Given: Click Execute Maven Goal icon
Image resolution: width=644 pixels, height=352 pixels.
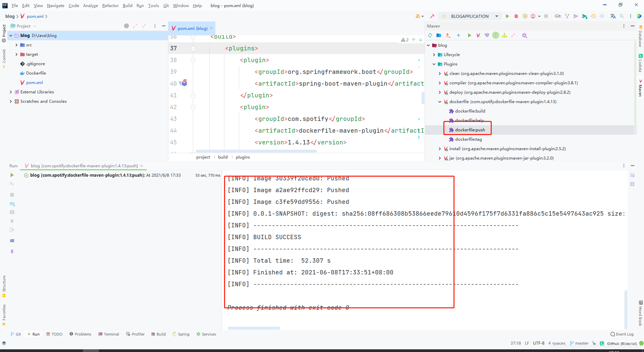Looking at the screenshot, I should pyautogui.click(x=478, y=35).
